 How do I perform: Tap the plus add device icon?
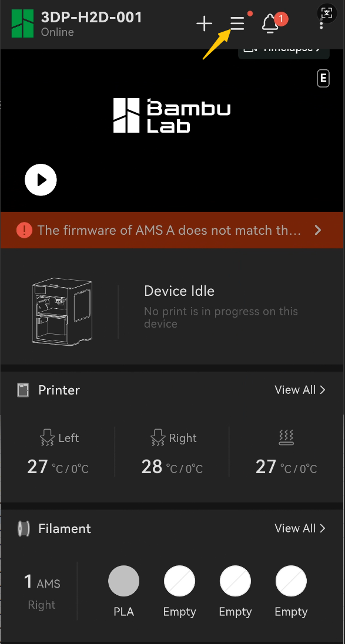pyautogui.click(x=204, y=24)
